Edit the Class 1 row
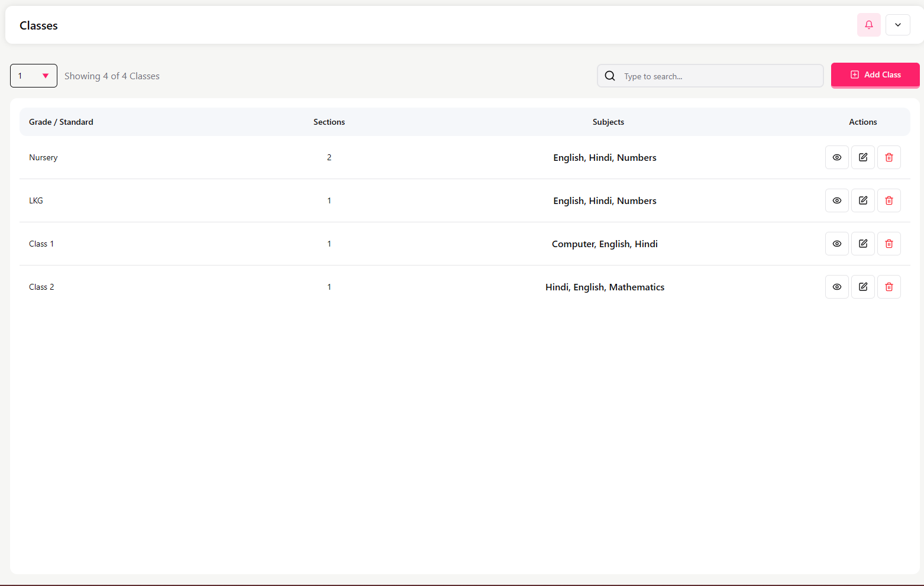This screenshot has width=924, height=586. click(862, 244)
